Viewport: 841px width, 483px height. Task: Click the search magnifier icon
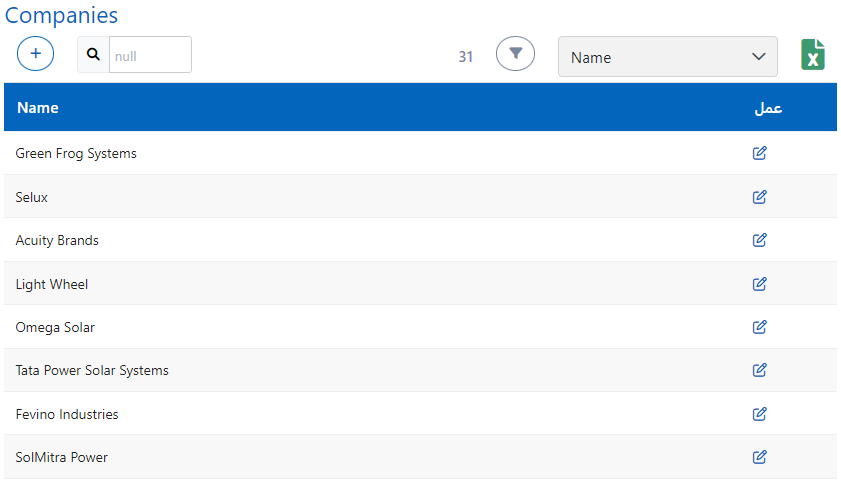pyautogui.click(x=93, y=55)
